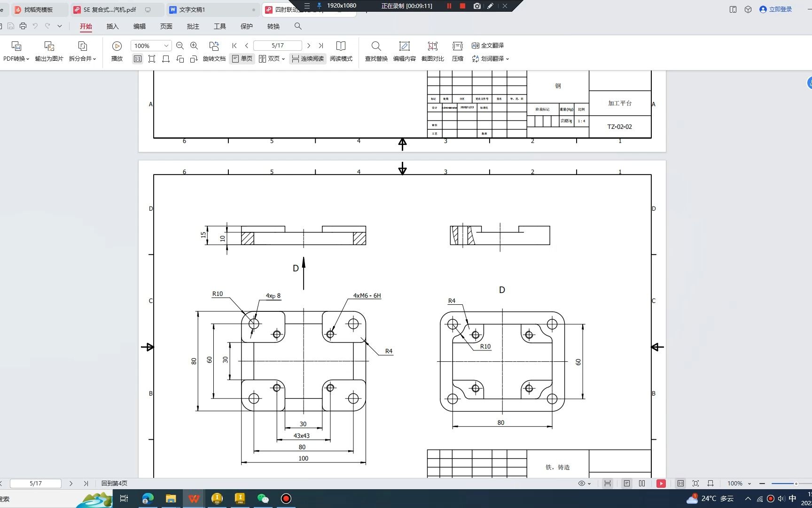Click the 压缩 compress tool

[458, 52]
